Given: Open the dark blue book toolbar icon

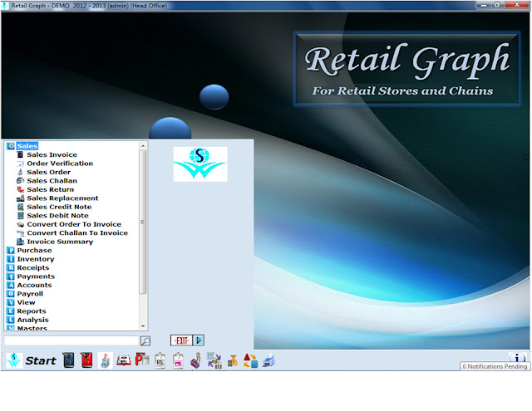Looking at the screenshot, I should (68, 360).
